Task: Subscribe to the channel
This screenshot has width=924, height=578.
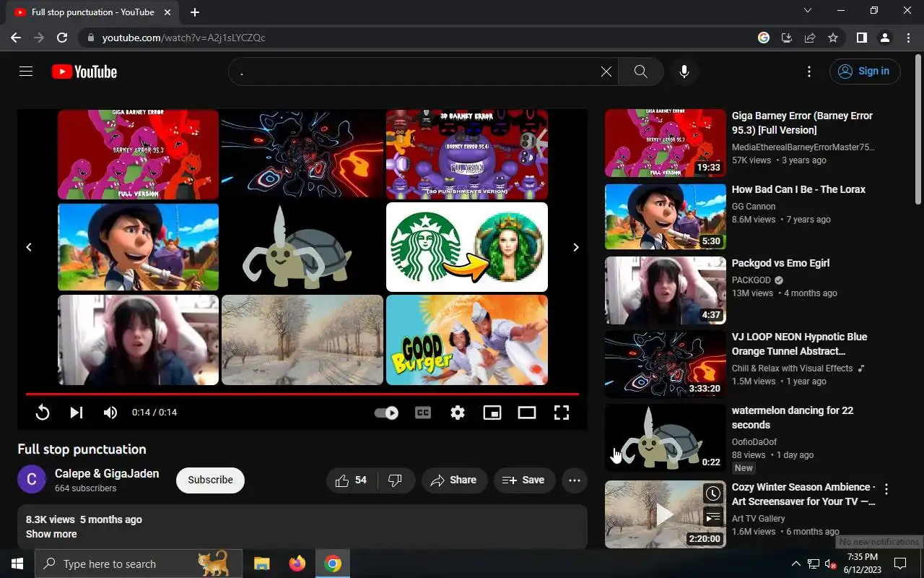Action: click(210, 480)
